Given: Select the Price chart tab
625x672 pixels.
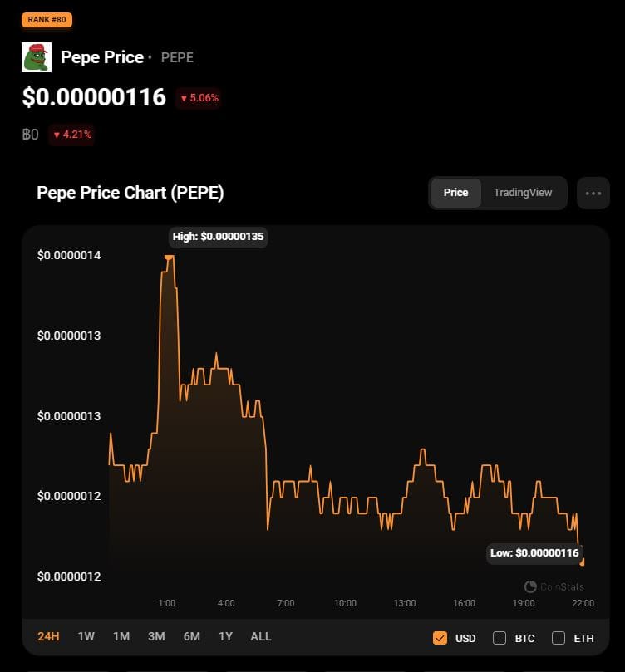Looking at the screenshot, I should point(455,193).
